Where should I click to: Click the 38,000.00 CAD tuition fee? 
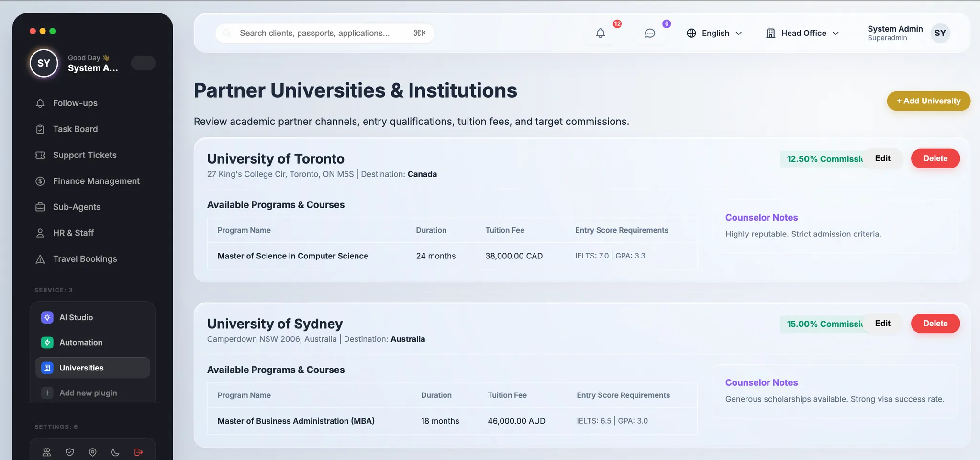[x=514, y=256]
